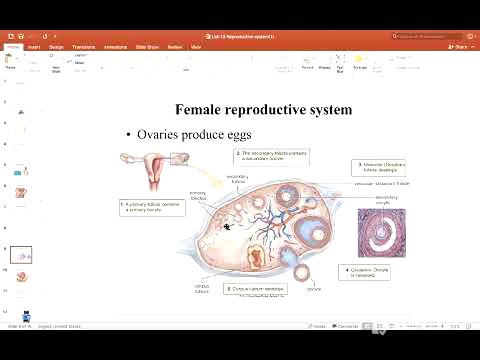Adjust the zoom slider
The width and height of the screenshot is (480, 360).
[x=423, y=326]
